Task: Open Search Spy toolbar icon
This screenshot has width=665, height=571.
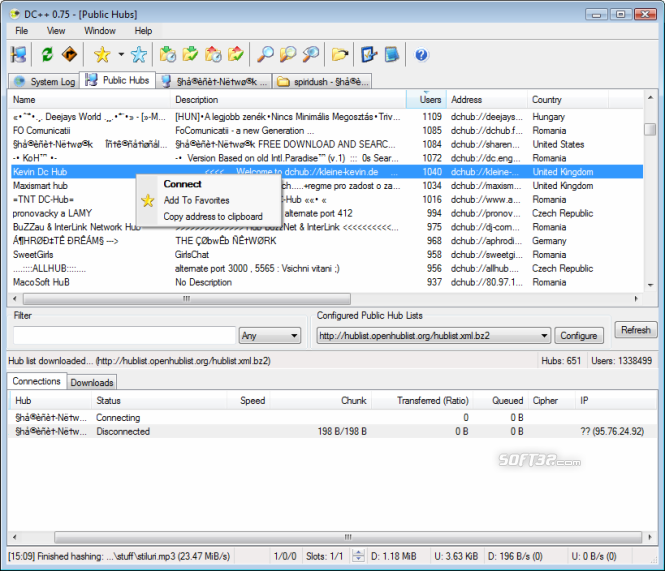Action: click(311, 55)
